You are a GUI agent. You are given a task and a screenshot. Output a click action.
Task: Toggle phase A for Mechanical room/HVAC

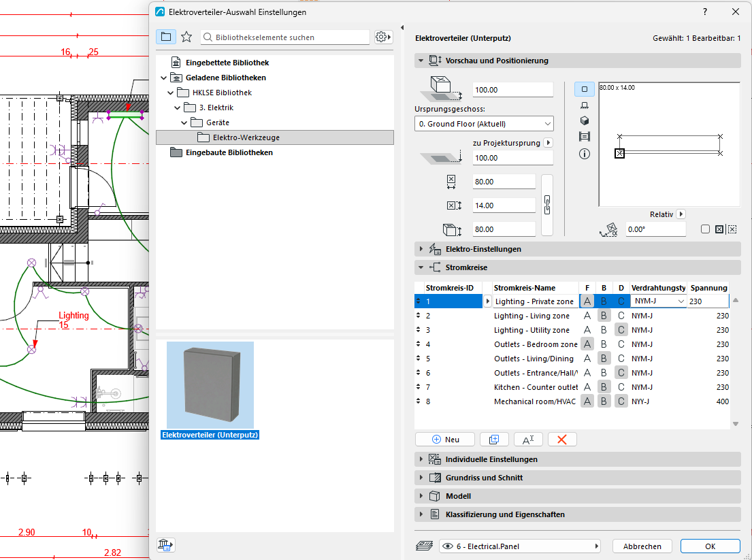click(587, 401)
